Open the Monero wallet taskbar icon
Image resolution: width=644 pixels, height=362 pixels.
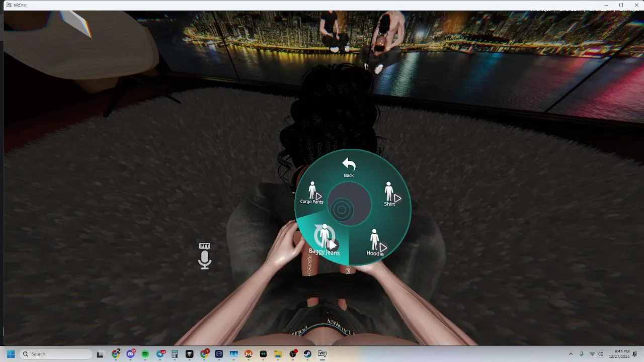(248, 354)
